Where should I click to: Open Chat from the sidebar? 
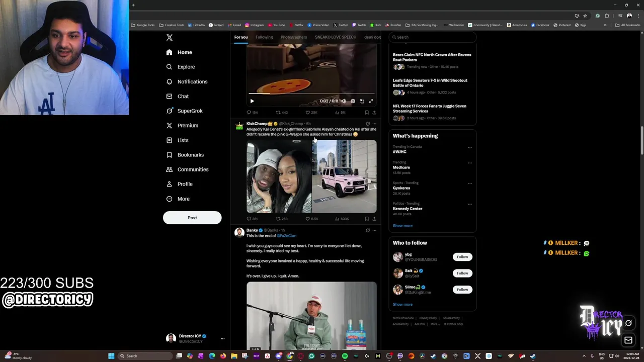point(177,96)
